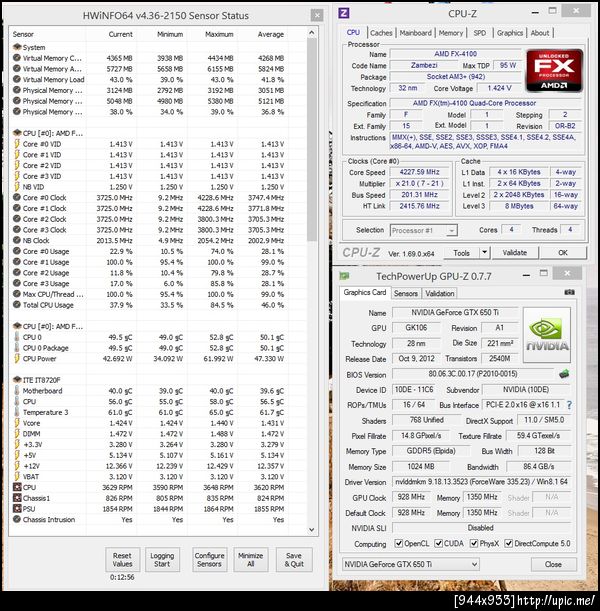This screenshot has height=611, width=600.
Task: Open the Graphics tab in CPU-Z
Action: pyautogui.click(x=510, y=33)
